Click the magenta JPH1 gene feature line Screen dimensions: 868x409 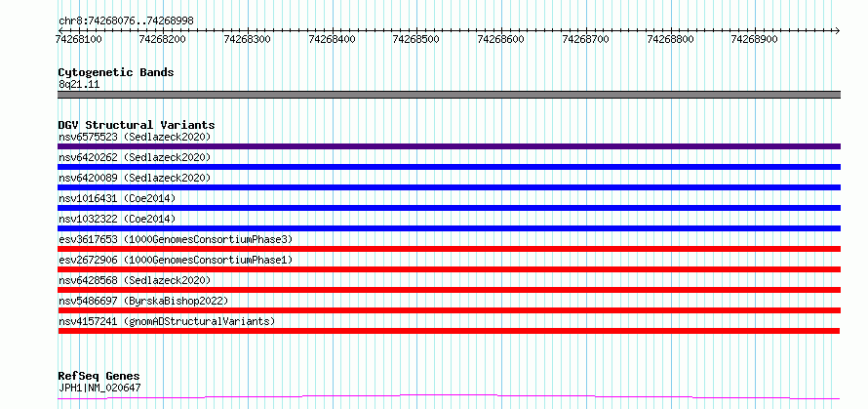coord(449,396)
